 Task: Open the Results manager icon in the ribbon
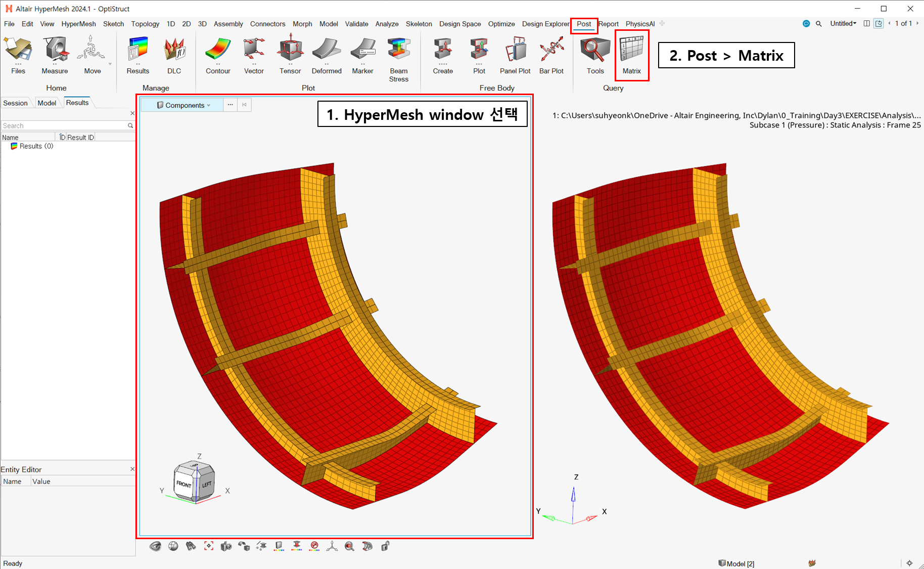click(138, 56)
